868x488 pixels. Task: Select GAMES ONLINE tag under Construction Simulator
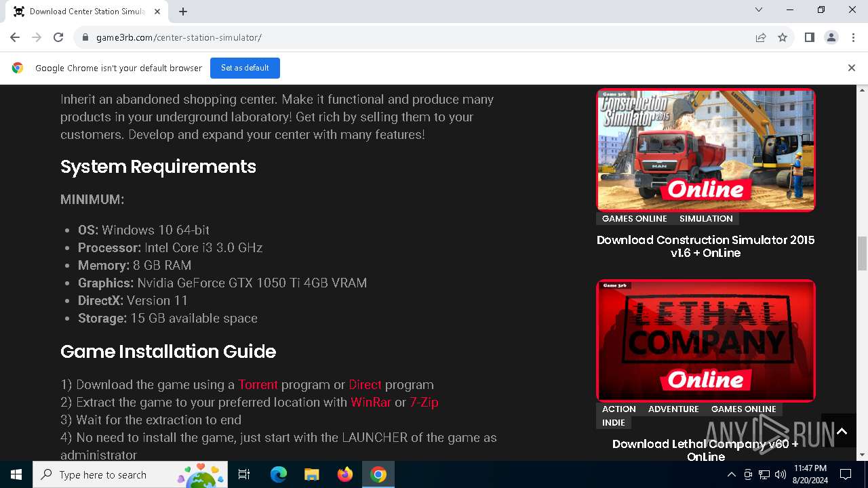pos(634,218)
